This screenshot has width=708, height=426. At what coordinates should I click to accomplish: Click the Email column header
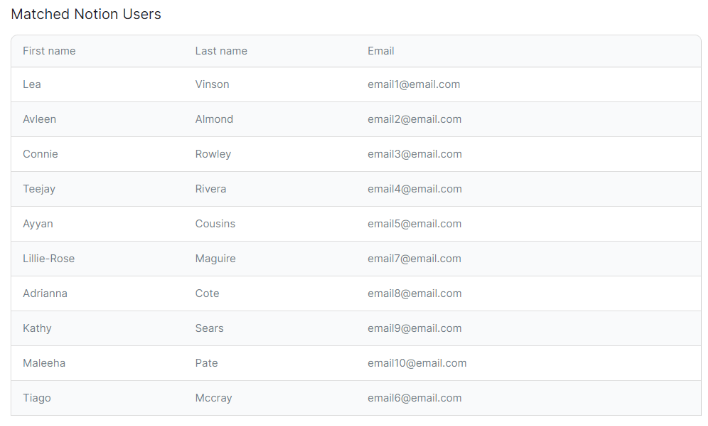pos(381,51)
